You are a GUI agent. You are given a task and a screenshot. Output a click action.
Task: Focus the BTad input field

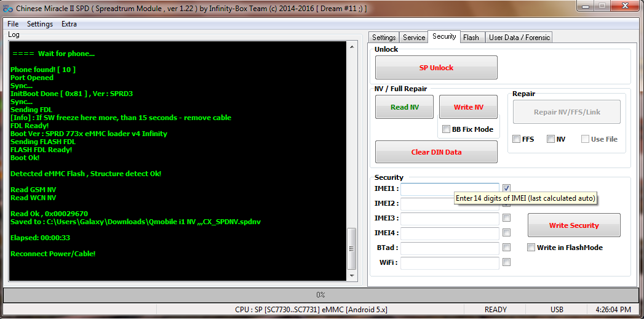(450, 248)
